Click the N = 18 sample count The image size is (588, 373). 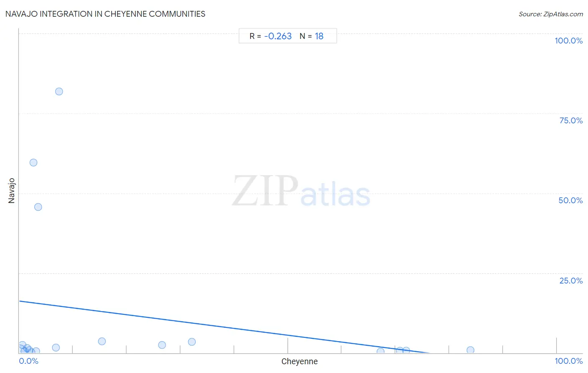coord(312,36)
